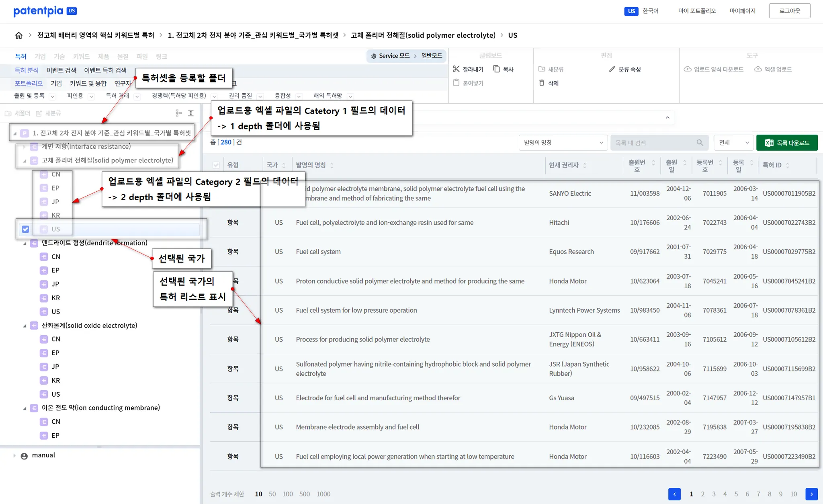Viewport: 823px width, 504px height.
Task: Click the home icon in breadcrumb
Action: point(18,35)
